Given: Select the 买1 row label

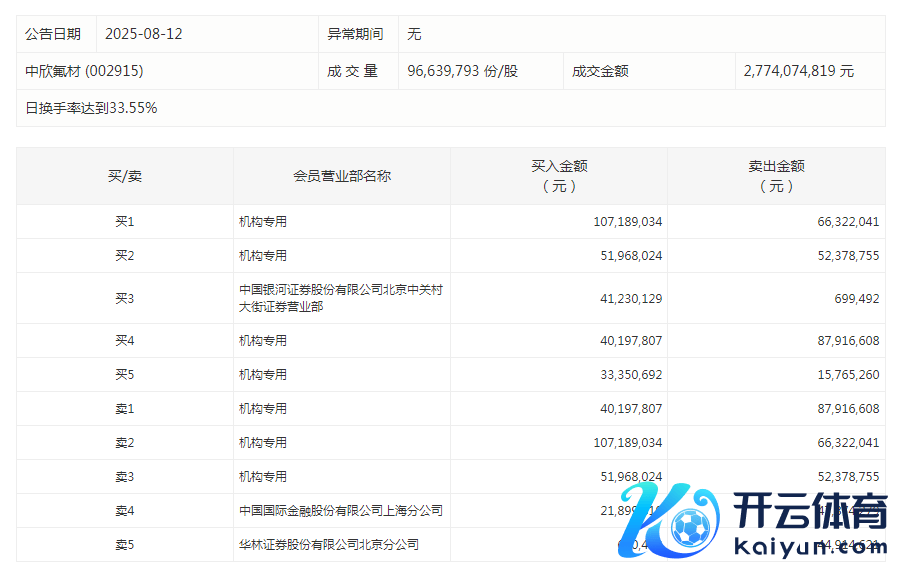Looking at the screenshot, I should (x=125, y=222).
